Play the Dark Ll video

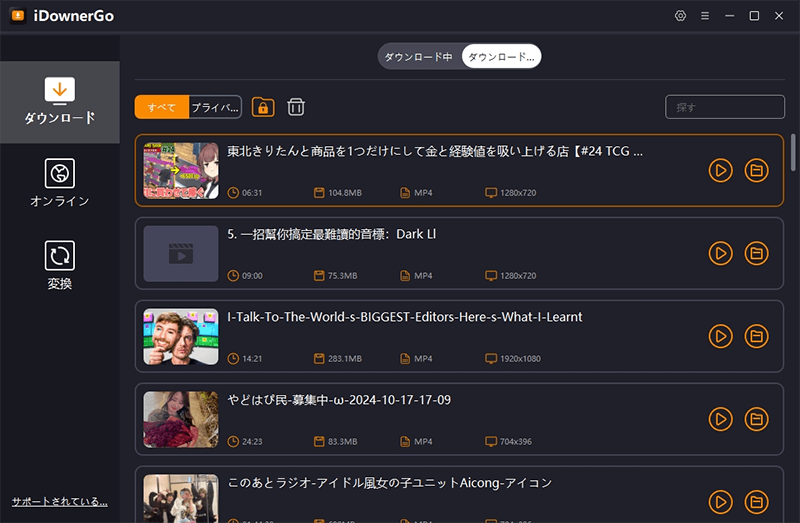(720, 253)
